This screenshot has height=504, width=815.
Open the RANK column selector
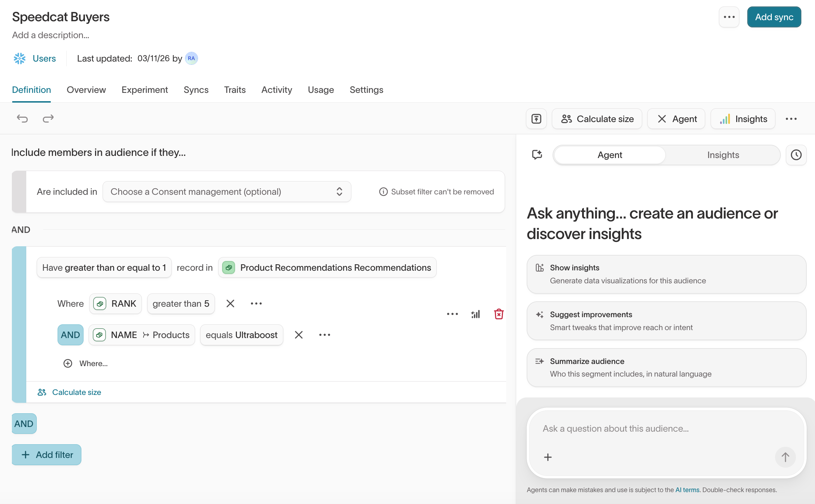pos(115,303)
